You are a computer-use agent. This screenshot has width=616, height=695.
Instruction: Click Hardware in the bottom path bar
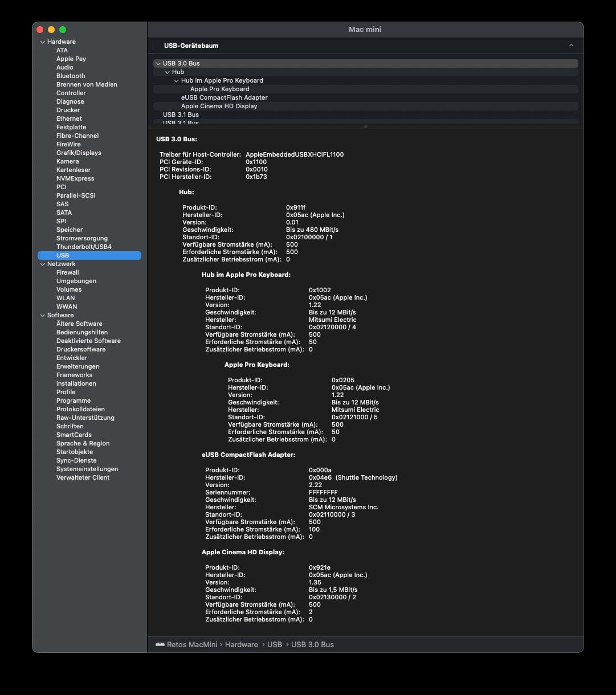click(241, 644)
